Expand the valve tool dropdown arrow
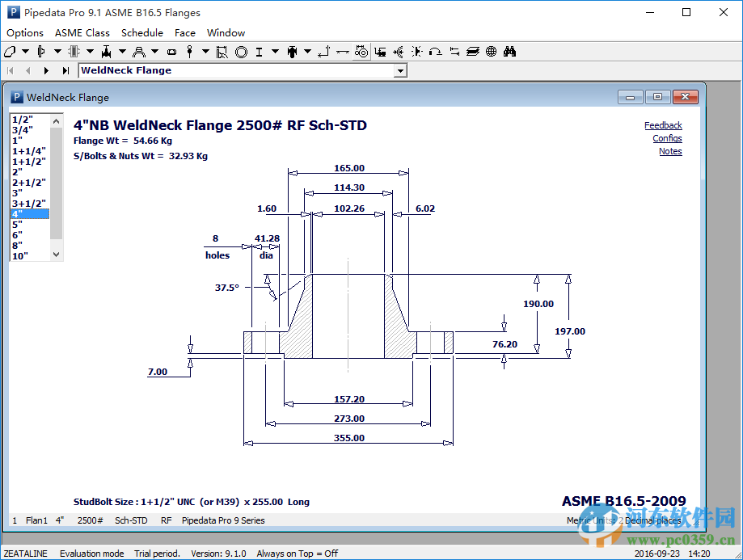The width and height of the screenshot is (743, 560). coord(123,51)
